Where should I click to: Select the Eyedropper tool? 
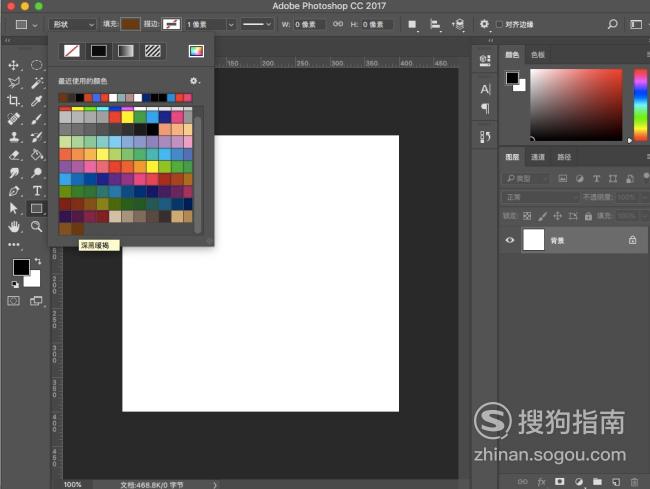coord(36,101)
